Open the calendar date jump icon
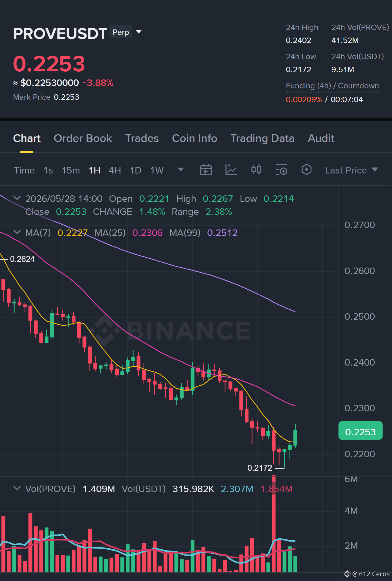Screen dimensions: 392x581 tap(206, 170)
